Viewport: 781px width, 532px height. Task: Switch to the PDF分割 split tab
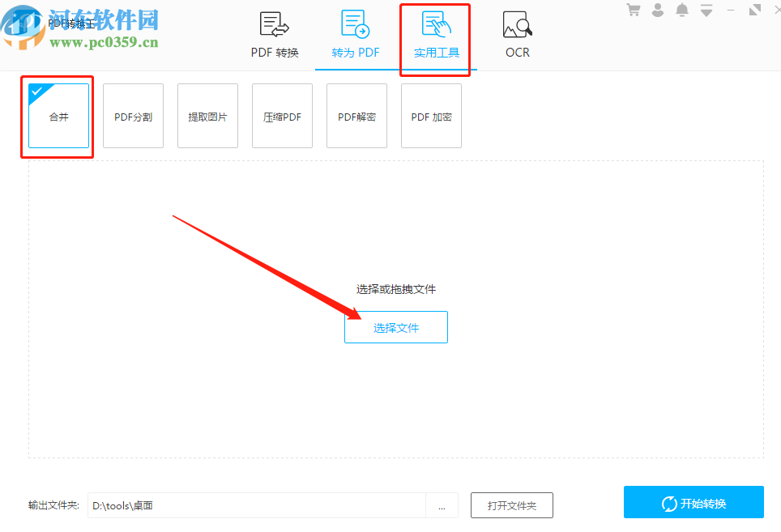(x=133, y=116)
